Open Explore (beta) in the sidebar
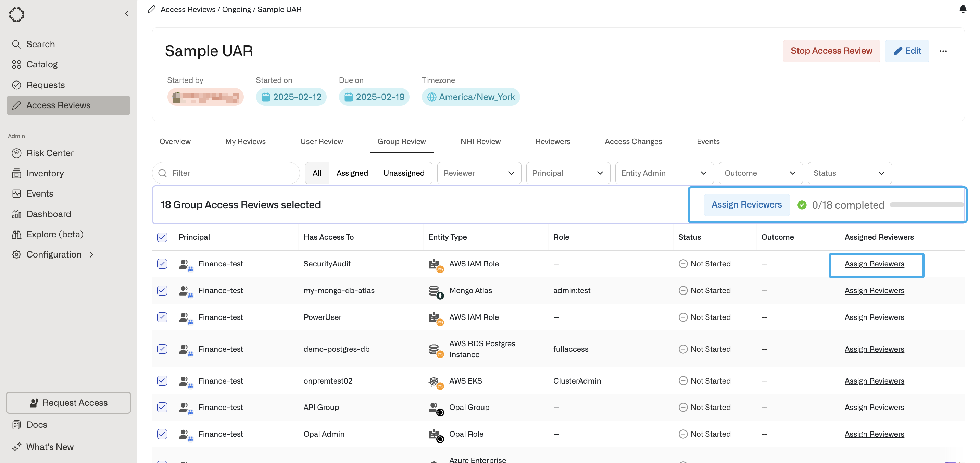Viewport: 980px width, 463px height. click(55, 234)
